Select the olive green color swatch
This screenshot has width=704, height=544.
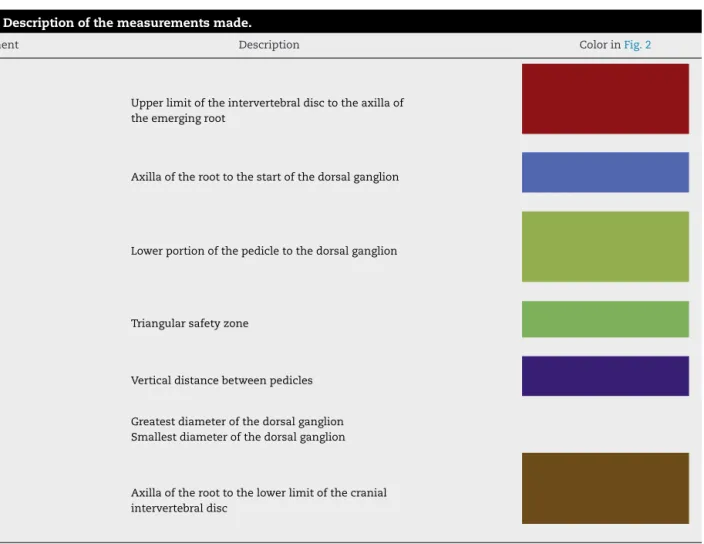click(605, 246)
